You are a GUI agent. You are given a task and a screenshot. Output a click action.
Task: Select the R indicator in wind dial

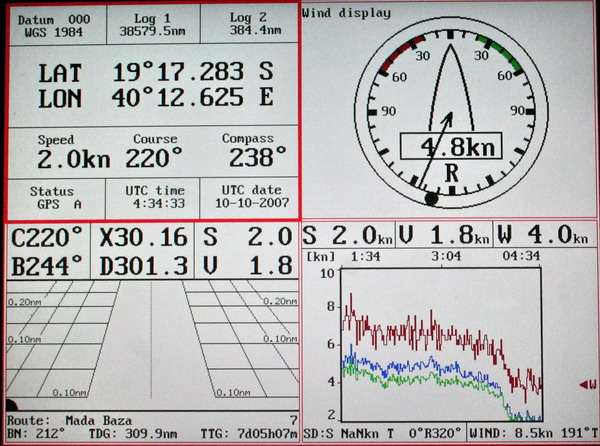click(x=451, y=173)
